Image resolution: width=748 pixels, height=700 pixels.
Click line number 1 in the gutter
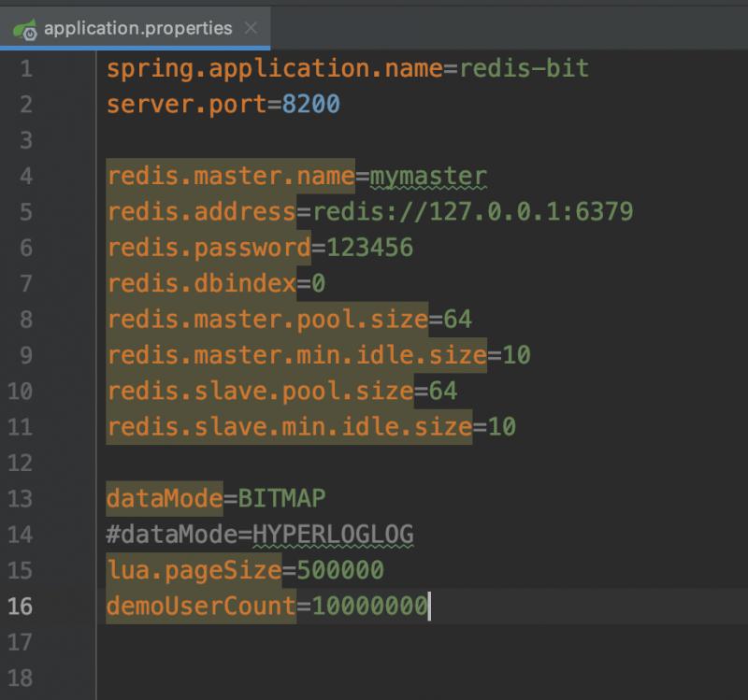[26, 68]
